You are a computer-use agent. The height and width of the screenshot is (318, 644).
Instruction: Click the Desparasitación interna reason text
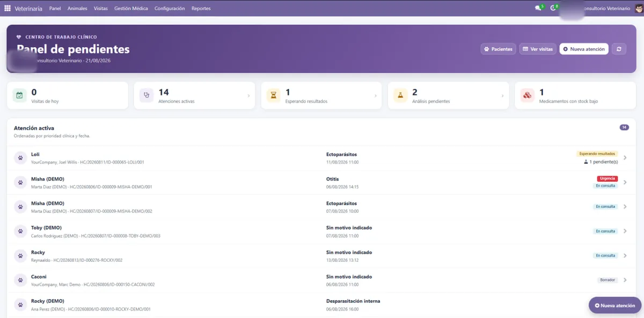tap(353, 301)
